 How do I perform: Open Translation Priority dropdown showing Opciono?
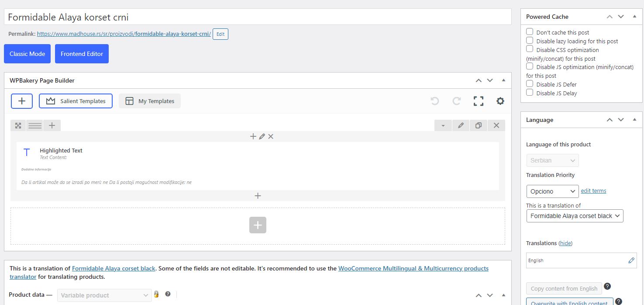[x=553, y=191]
